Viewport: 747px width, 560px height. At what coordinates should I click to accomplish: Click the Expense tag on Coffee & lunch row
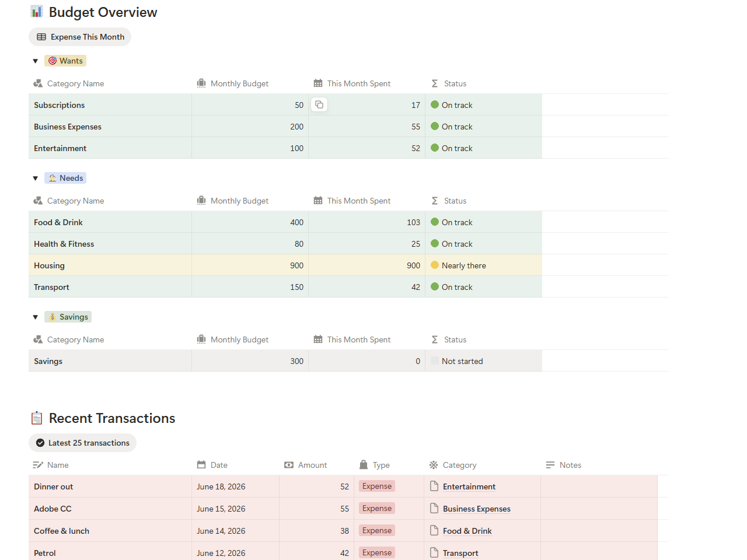pyautogui.click(x=377, y=530)
